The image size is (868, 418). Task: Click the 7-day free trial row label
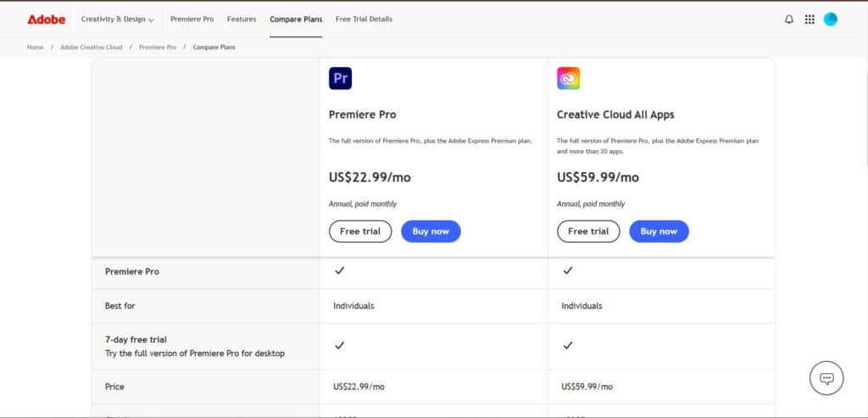(x=136, y=340)
